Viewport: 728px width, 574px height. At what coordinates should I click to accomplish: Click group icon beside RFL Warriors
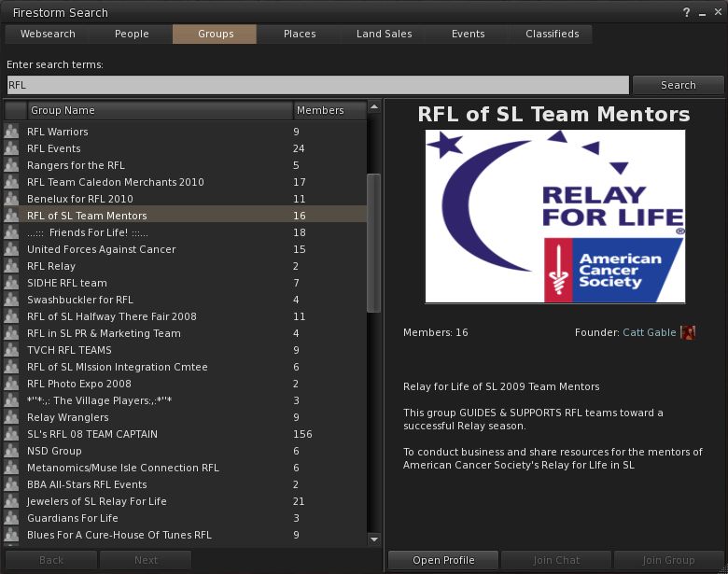(x=11, y=132)
